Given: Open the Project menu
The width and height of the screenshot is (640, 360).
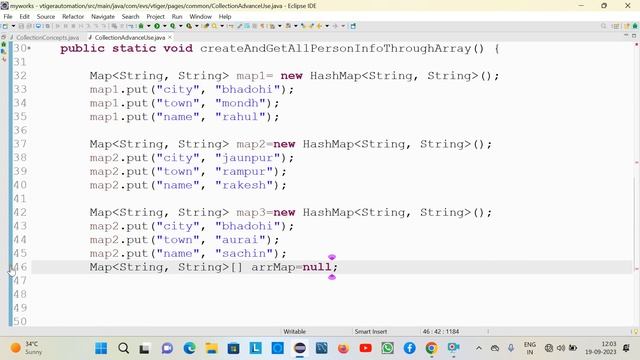Looking at the screenshot, I should coord(156,16).
